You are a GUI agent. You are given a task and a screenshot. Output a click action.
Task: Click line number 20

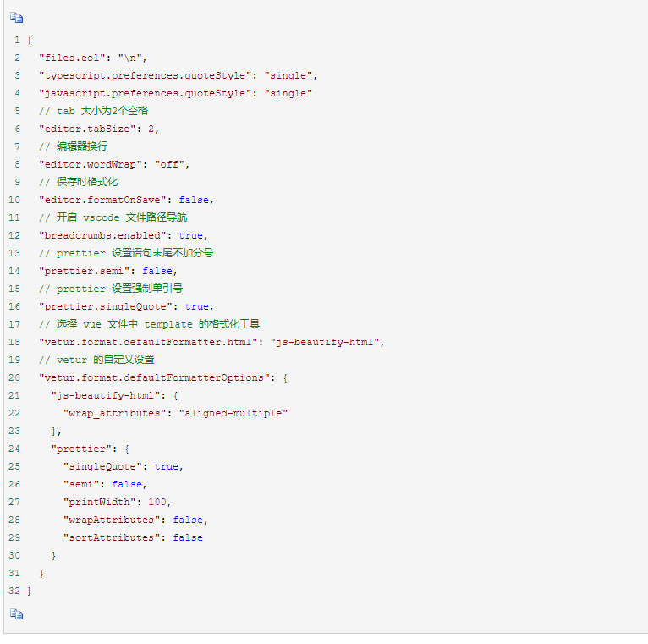pyautogui.click(x=14, y=377)
